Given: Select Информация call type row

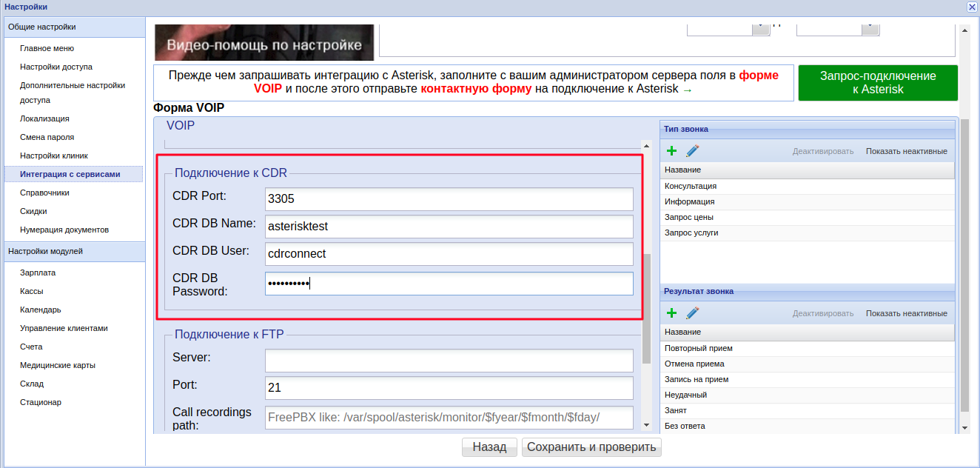Looking at the screenshot, I should [808, 201].
